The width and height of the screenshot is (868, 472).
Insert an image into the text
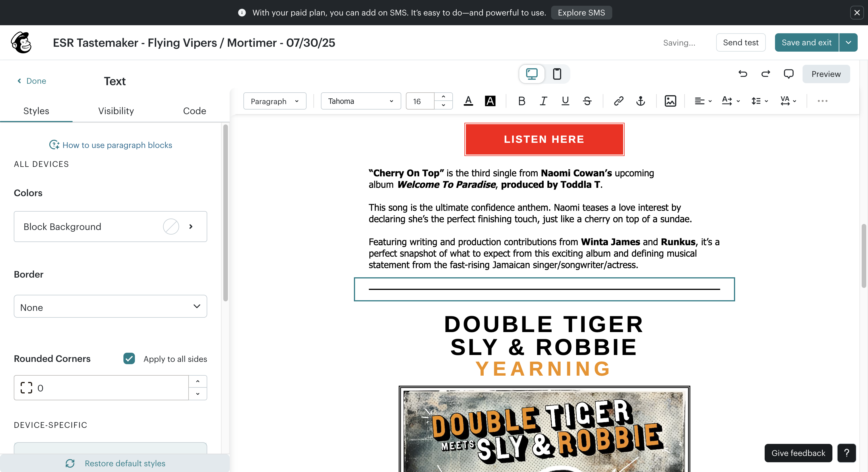click(x=670, y=101)
